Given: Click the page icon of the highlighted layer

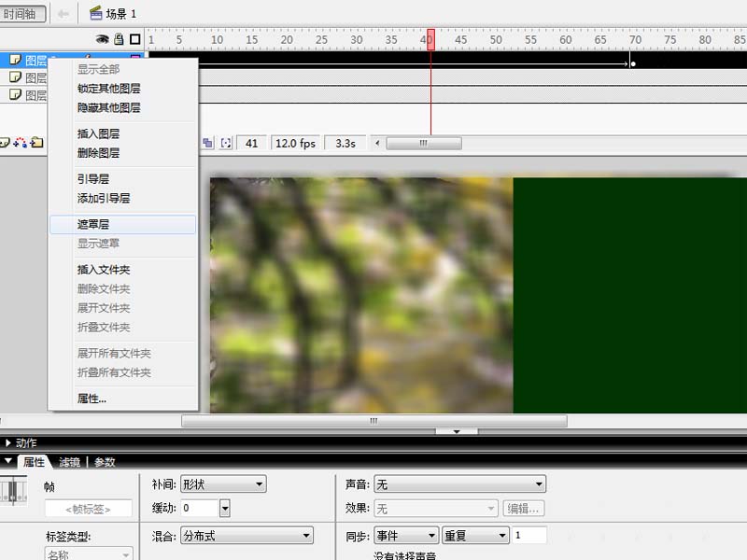Looking at the screenshot, I should pos(15,60).
